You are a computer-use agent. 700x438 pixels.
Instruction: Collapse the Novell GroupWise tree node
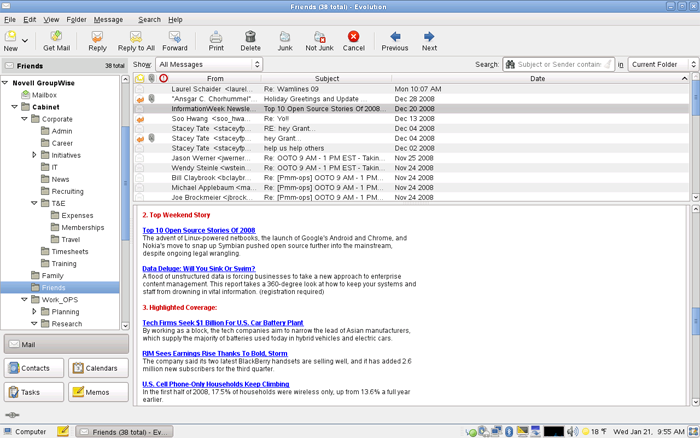click(5, 83)
